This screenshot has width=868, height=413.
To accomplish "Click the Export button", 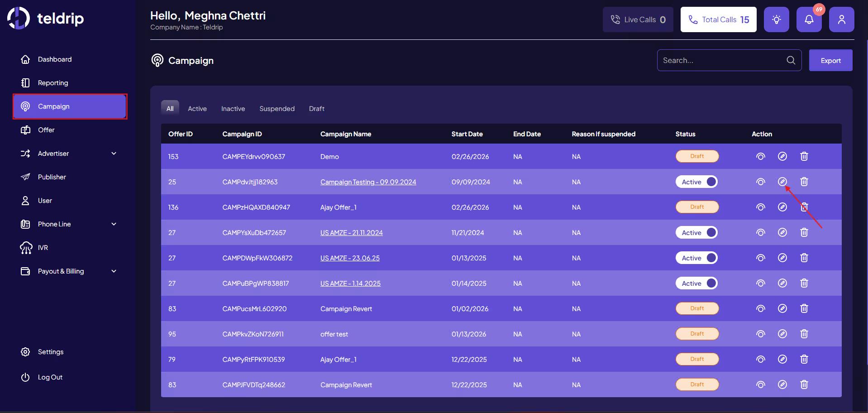I will pos(830,60).
